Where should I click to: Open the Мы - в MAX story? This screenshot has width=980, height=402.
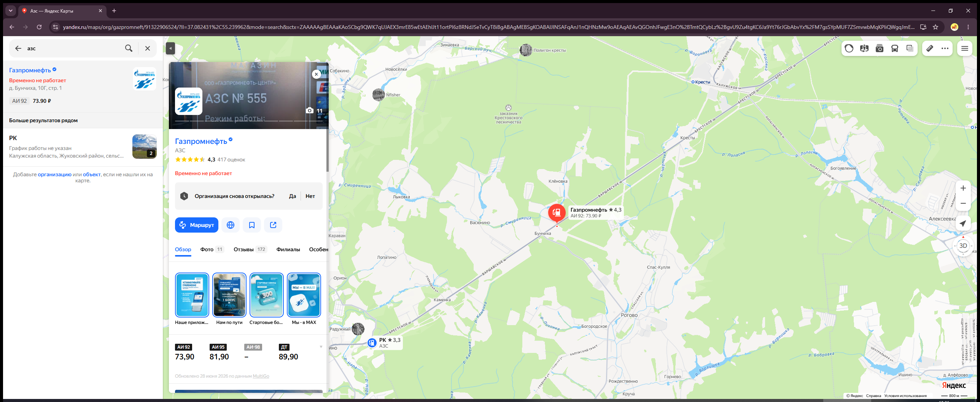tap(304, 295)
